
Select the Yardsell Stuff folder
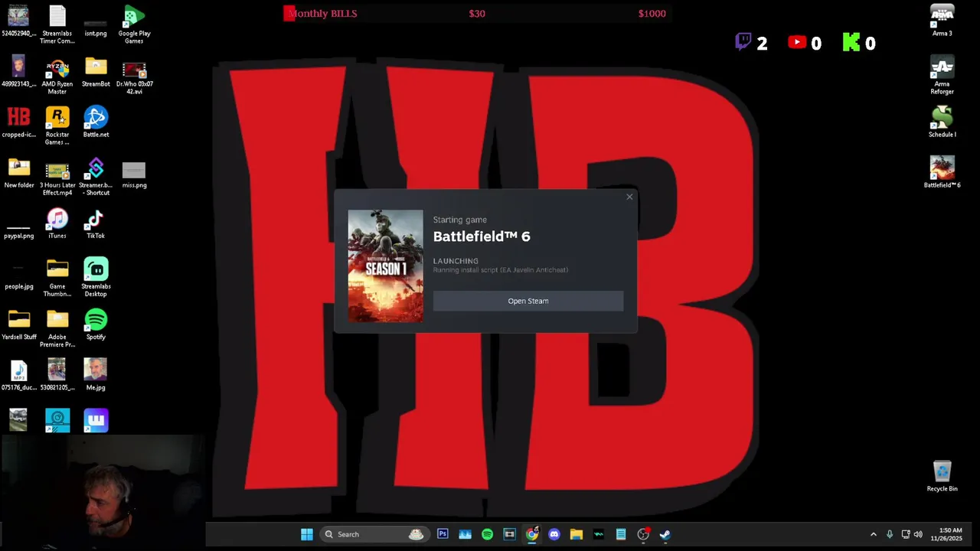point(19,324)
